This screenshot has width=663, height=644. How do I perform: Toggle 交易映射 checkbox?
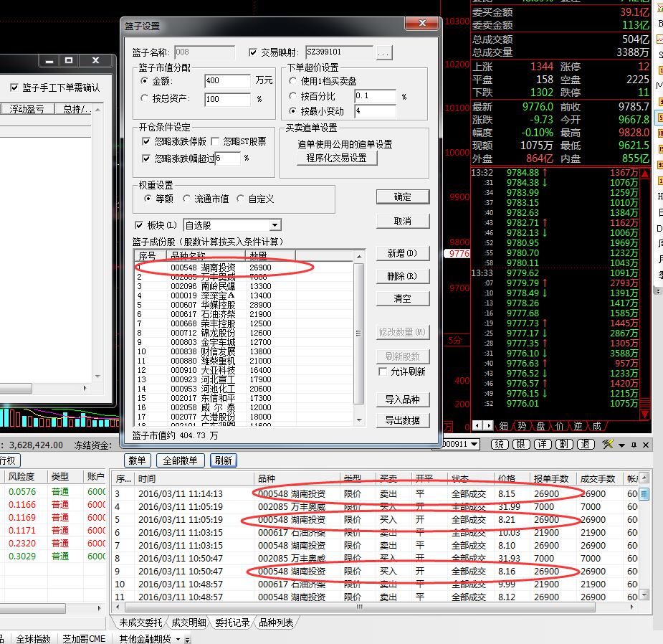[253, 52]
